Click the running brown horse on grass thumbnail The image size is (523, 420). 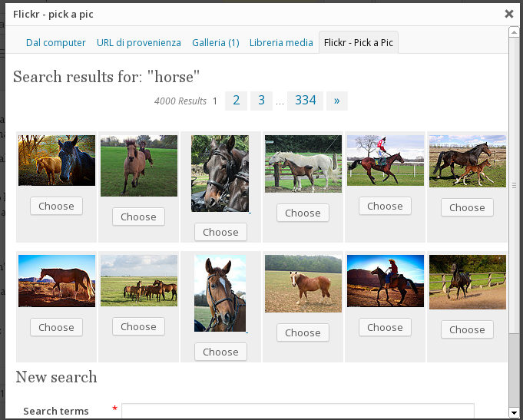coord(139,165)
